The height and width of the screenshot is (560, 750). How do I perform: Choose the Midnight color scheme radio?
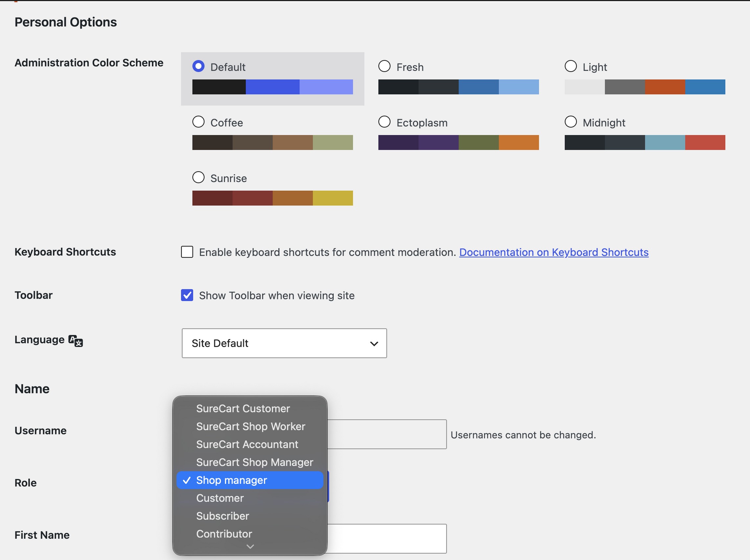pyautogui.click(x=570, y=122)
